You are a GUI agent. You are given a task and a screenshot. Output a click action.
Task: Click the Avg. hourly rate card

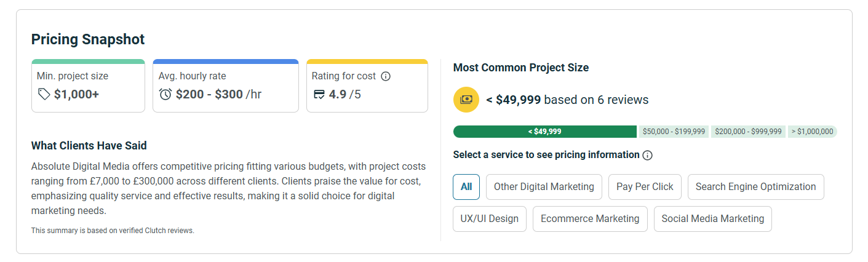tap(225, 86)
